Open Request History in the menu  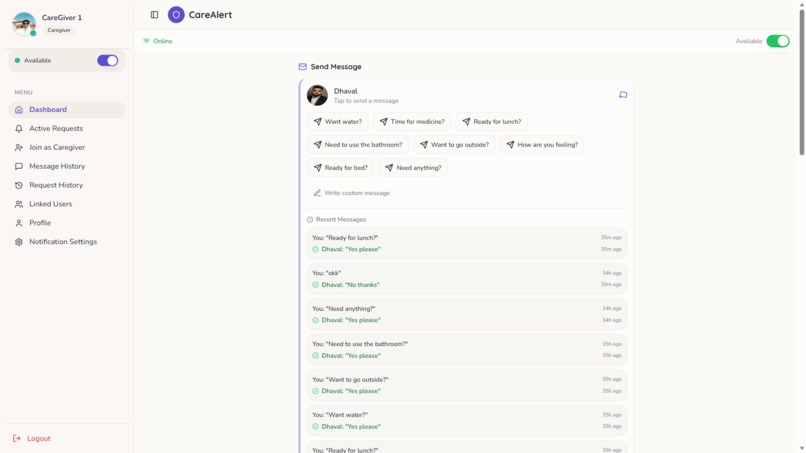[67, 185]
